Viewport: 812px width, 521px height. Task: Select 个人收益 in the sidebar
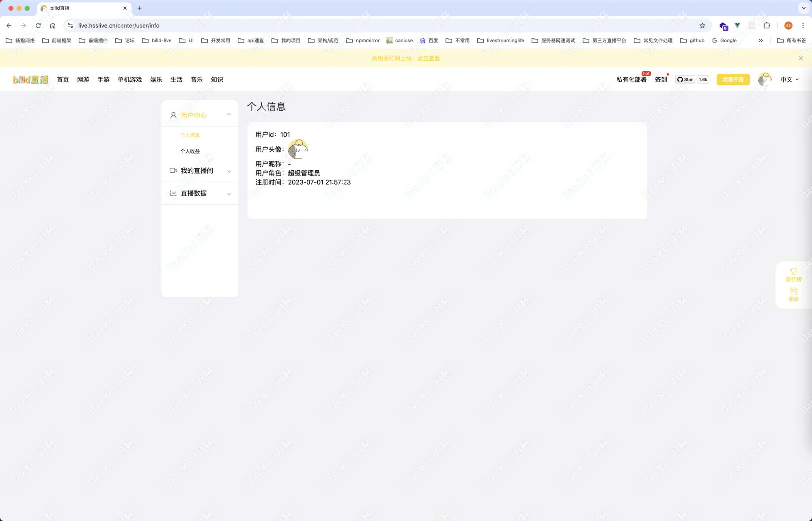[190, 151]
